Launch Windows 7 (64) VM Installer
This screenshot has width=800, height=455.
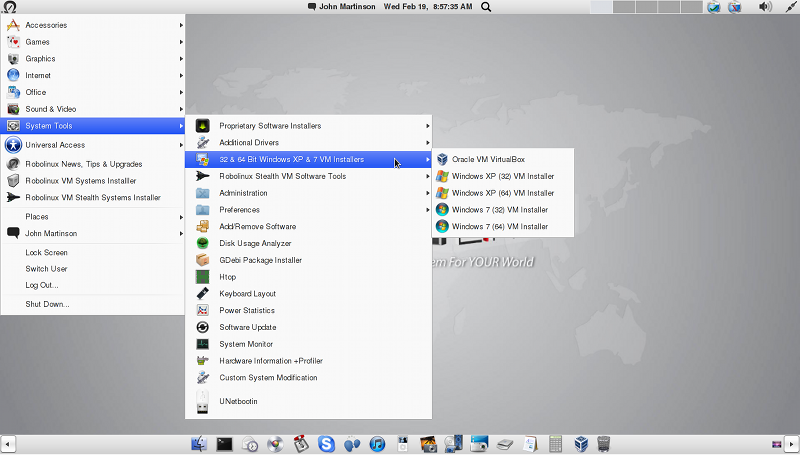(503, 227)
